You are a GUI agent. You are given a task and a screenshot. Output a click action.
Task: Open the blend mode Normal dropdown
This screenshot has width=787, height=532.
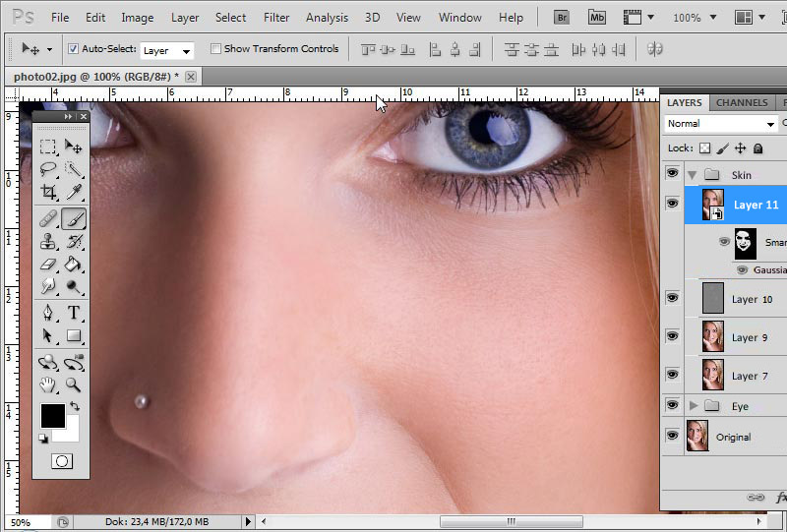click(720, 124)
